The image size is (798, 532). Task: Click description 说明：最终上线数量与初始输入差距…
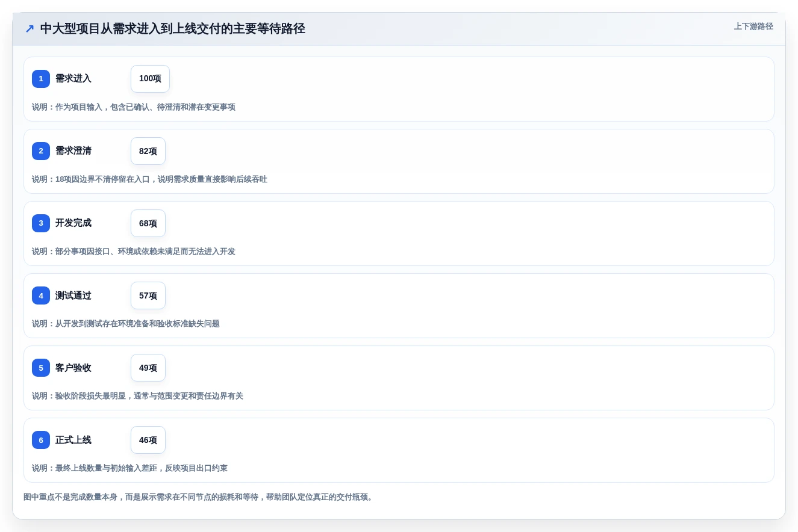point(129,468)
